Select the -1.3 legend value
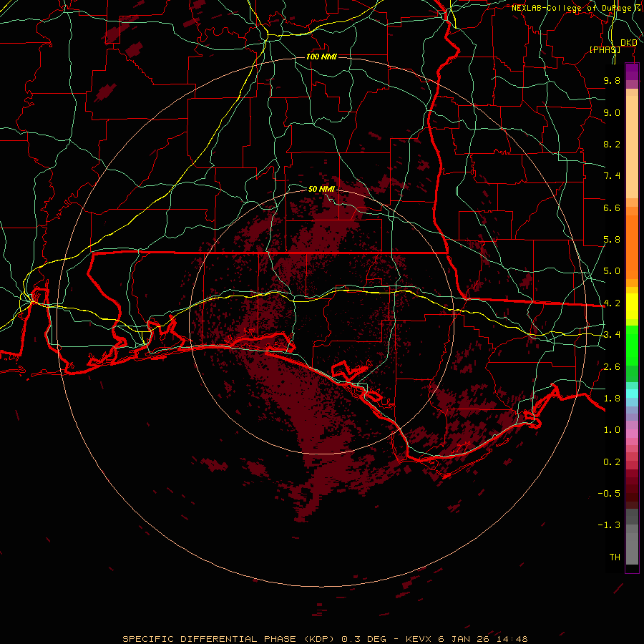The width and height of the screenshot is (644, 644). tap(609, 525)
